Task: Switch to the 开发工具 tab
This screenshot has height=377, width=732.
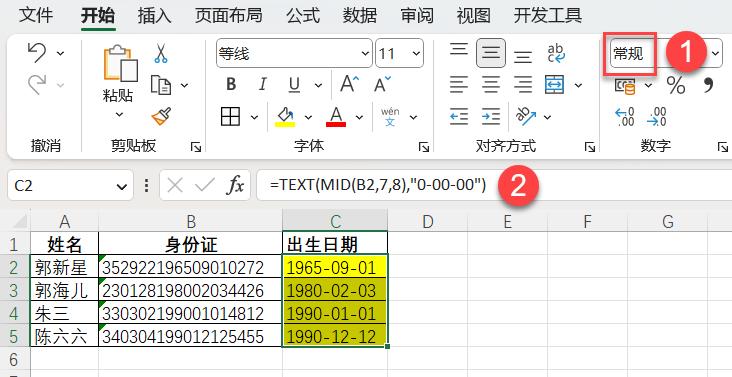Action: tap(548, 15)
